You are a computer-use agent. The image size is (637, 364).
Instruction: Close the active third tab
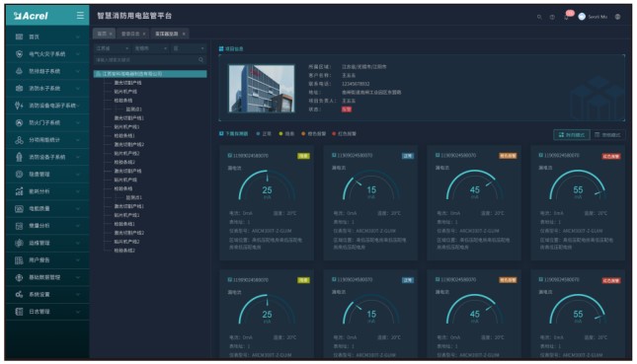coord(184,34)
